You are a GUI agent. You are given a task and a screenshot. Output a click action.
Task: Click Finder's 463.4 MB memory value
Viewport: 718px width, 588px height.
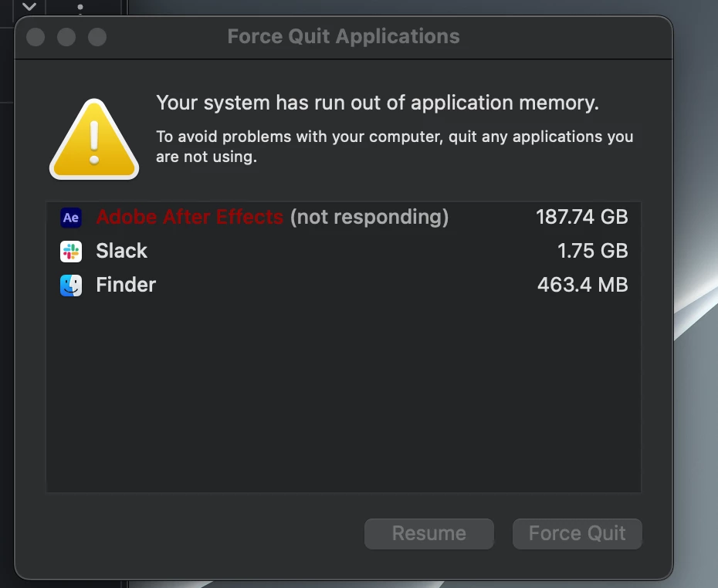tap(582, 285)
